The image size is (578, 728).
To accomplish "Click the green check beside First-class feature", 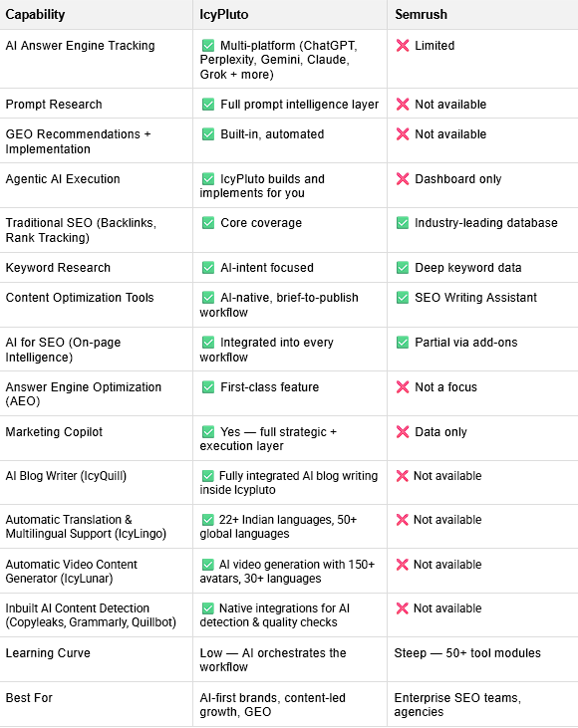I will tap(208, 386).
